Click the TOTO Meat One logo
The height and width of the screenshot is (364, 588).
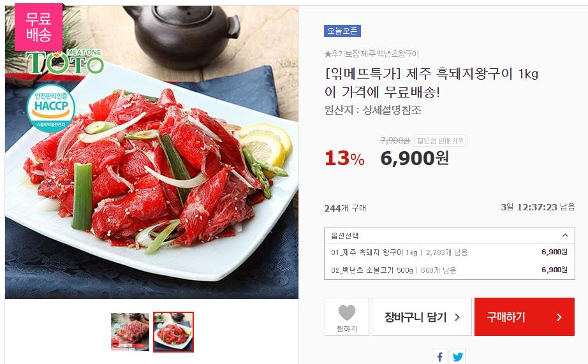[64, 61]
